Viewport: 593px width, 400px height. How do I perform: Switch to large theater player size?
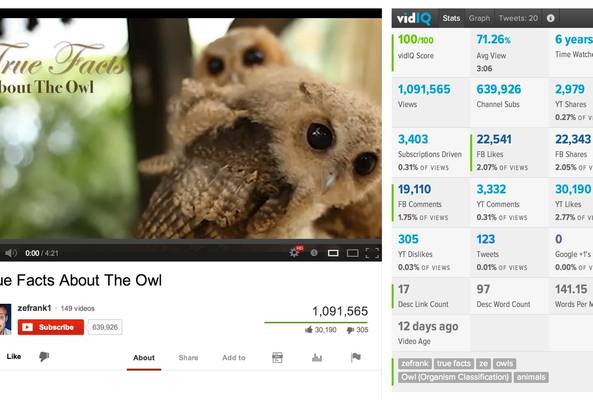[x=352, y=253]
